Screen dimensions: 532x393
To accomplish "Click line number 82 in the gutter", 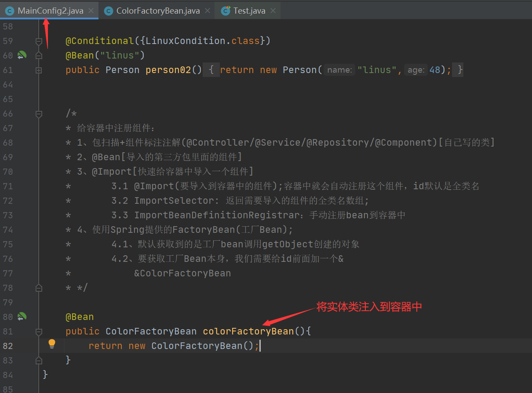I will pyautogui.click(x=8, y=346).
